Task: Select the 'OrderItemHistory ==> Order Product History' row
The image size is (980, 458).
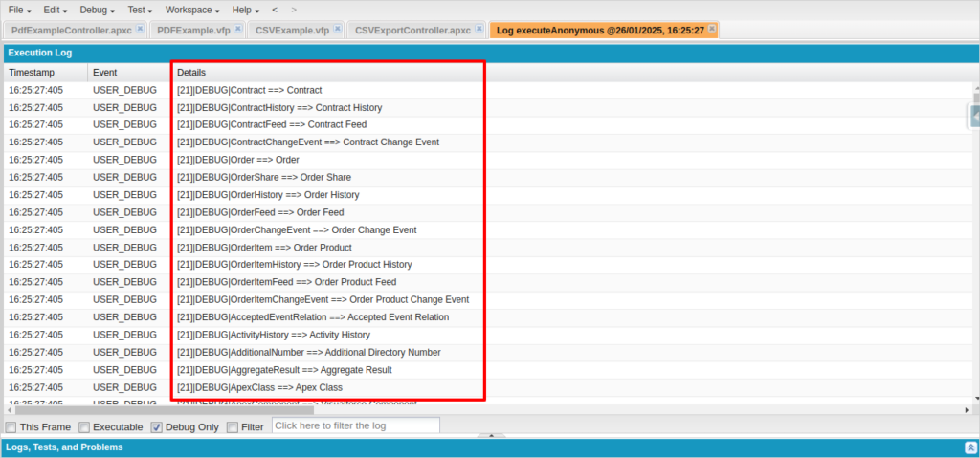Action: pyautogui.click(x=488, y=265)
